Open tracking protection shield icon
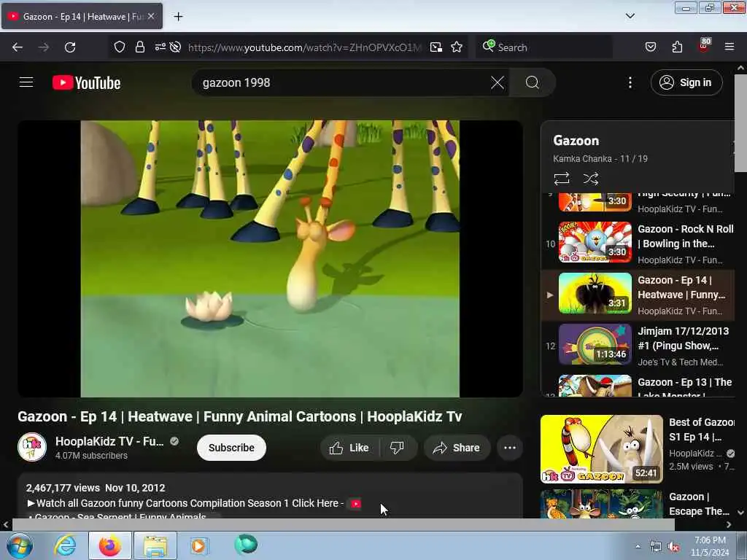Viewport: 747px width, 560px height. coord(120,47)
